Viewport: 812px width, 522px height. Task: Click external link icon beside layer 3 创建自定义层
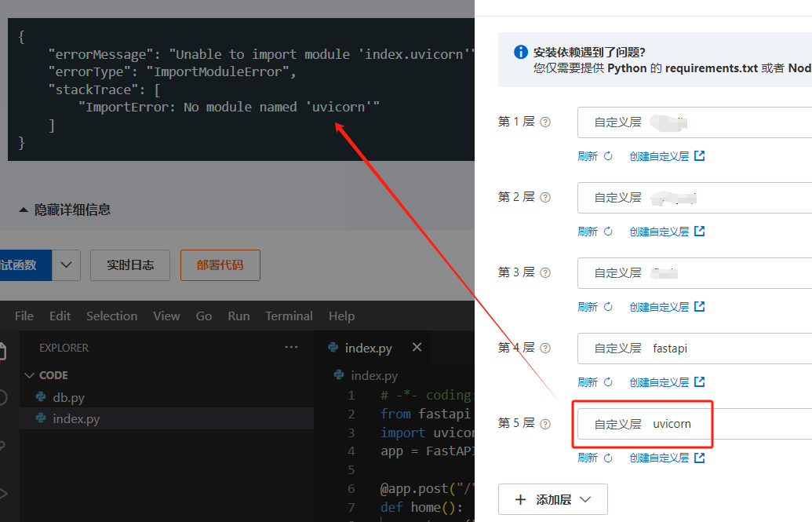coord(700,306)
